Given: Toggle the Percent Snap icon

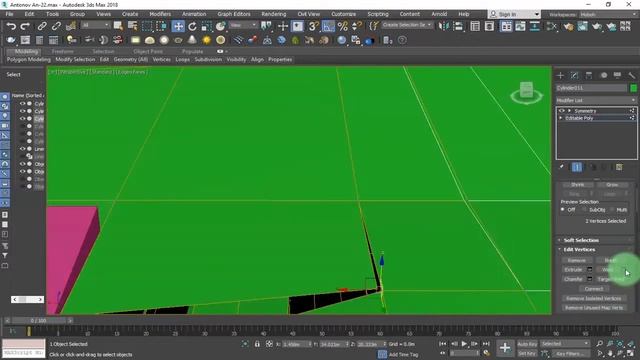Looking at the screenshot, I should pyautogui.click(x=343, y=27).
